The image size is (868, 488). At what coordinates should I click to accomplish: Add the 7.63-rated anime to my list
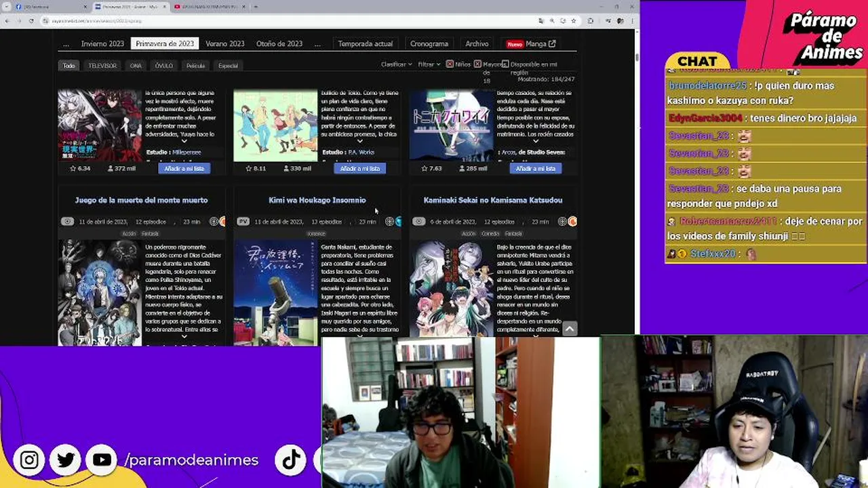click(535, 168)
